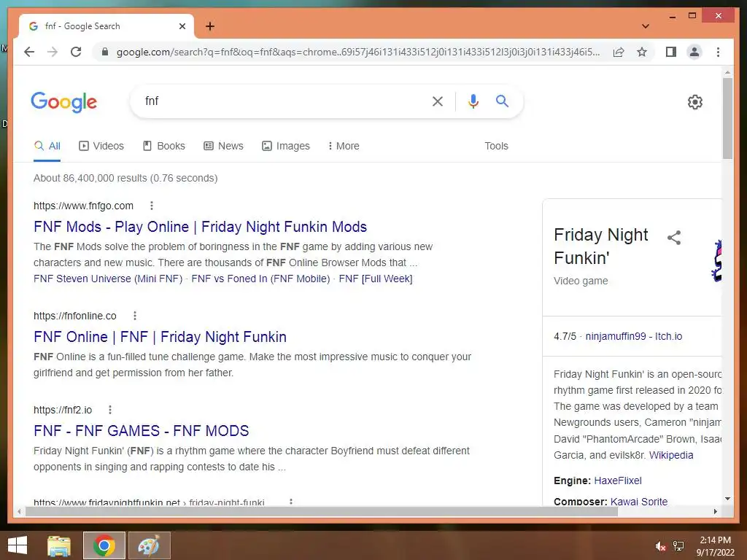This screenshot has height=560, width=747.
Task: Open the tab search dropdown arrow
Action: click(x=646, y=26)
